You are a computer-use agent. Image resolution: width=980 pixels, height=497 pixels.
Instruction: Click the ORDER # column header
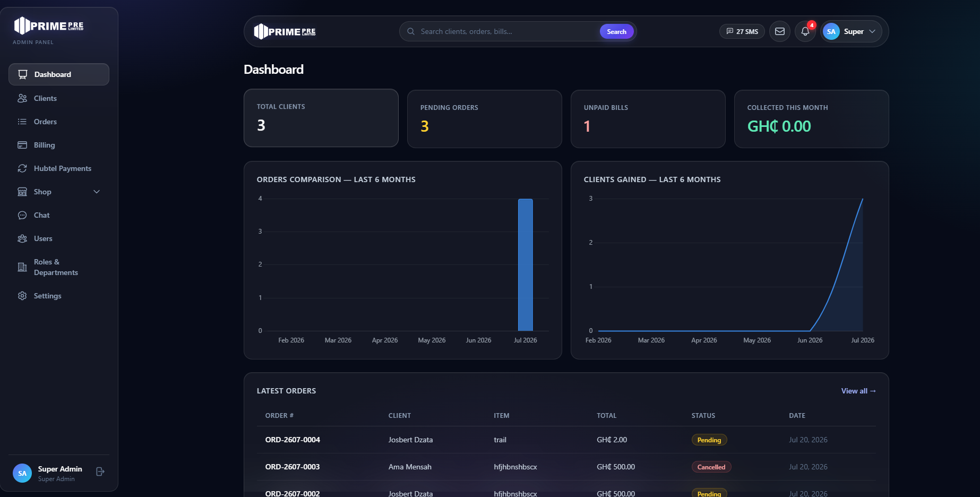point(279,416)
